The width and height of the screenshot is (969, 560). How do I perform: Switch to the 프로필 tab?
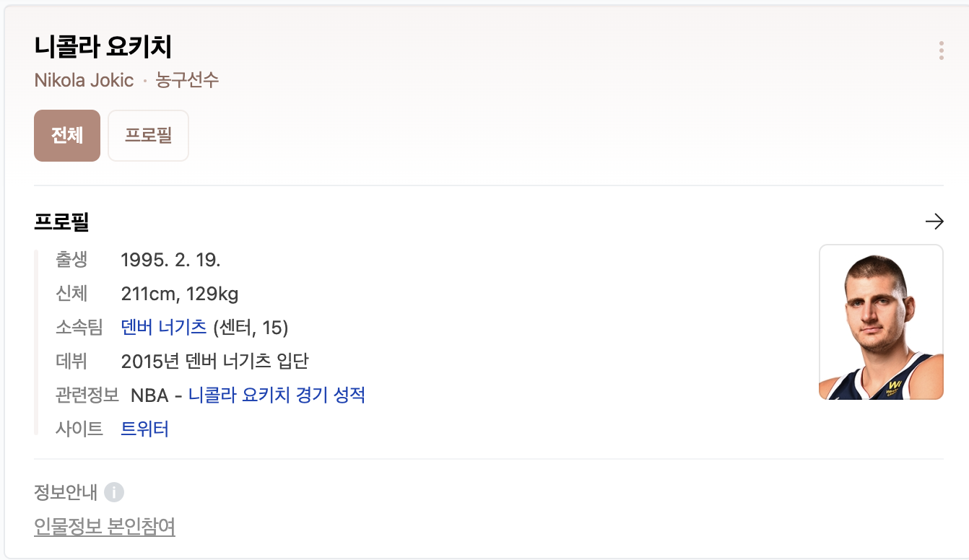pos(148,136)
